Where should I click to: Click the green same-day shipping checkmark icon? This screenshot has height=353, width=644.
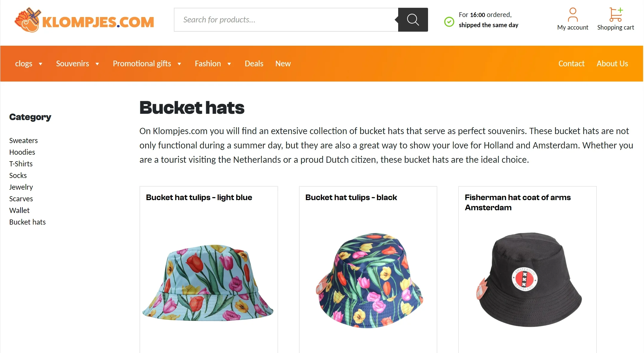449,22
